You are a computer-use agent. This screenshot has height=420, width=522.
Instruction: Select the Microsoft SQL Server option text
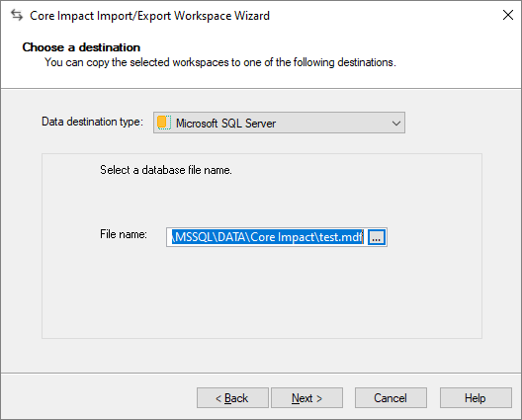[225, 124]
